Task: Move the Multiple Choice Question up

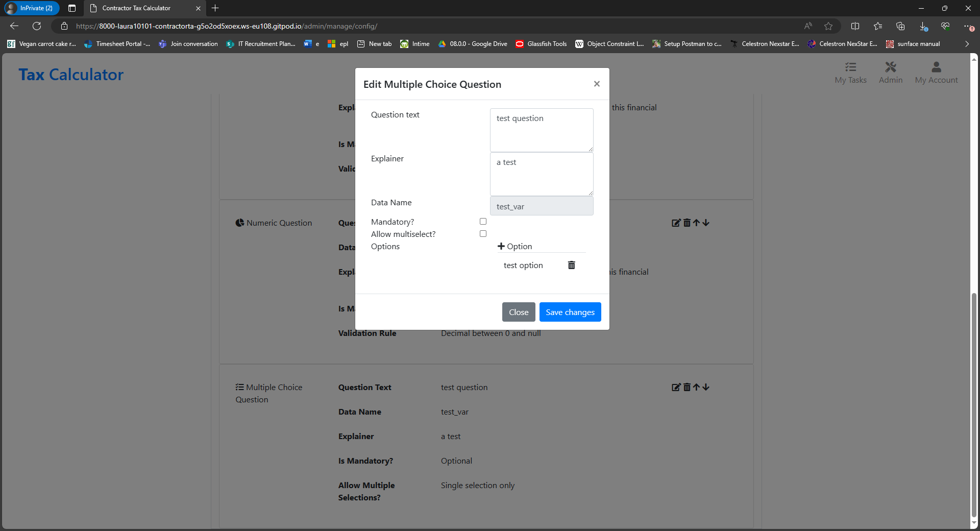Action: 696,387
